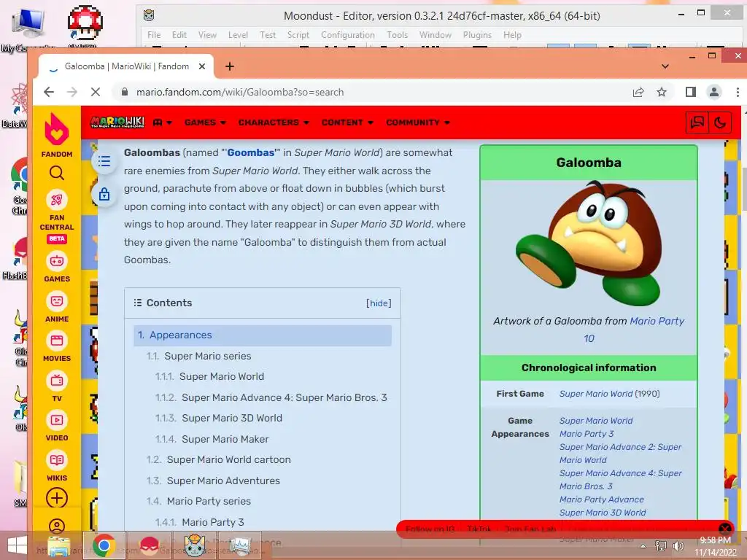Screen dimensions: 747x560
Task: Close the red social follow banner
Action: (x=724, y=529)
